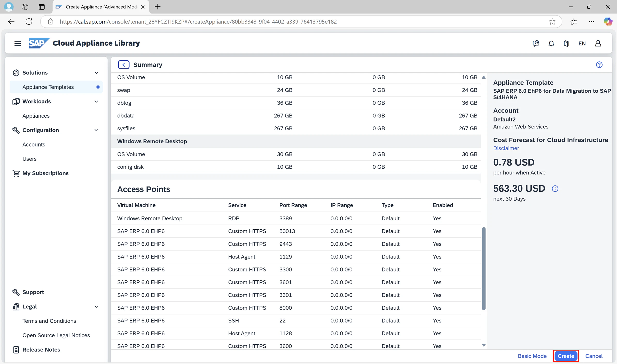Click the Legal scales icon
The image size is (617, 364).
[16, 307]
